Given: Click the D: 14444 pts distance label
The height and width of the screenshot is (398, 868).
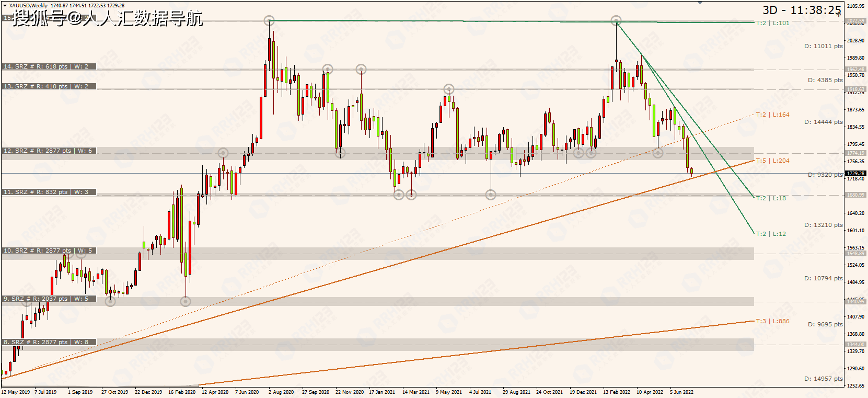Looking at the screenshot, I should pos(824,122).
